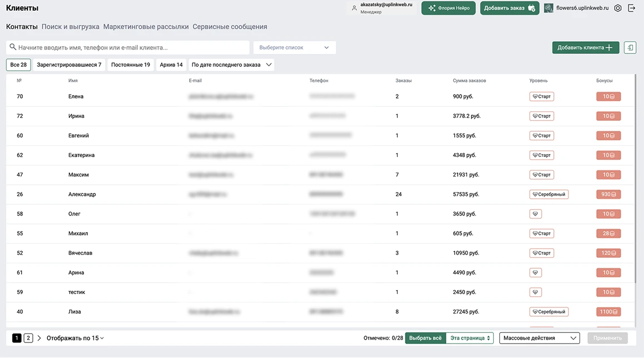Click the client search input field

pos(128,48)
